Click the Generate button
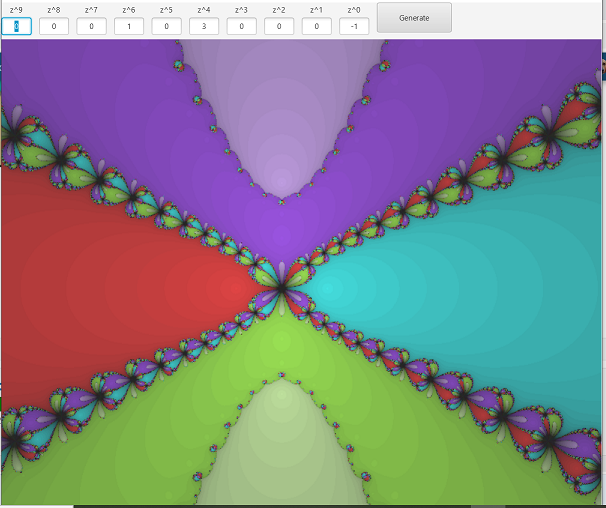This screenshot has width=606, height=508. pyautogui.click(x=414, y=18)
